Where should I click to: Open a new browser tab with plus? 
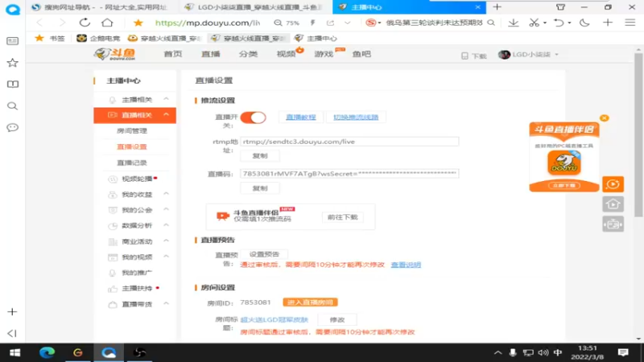point(497,7)
